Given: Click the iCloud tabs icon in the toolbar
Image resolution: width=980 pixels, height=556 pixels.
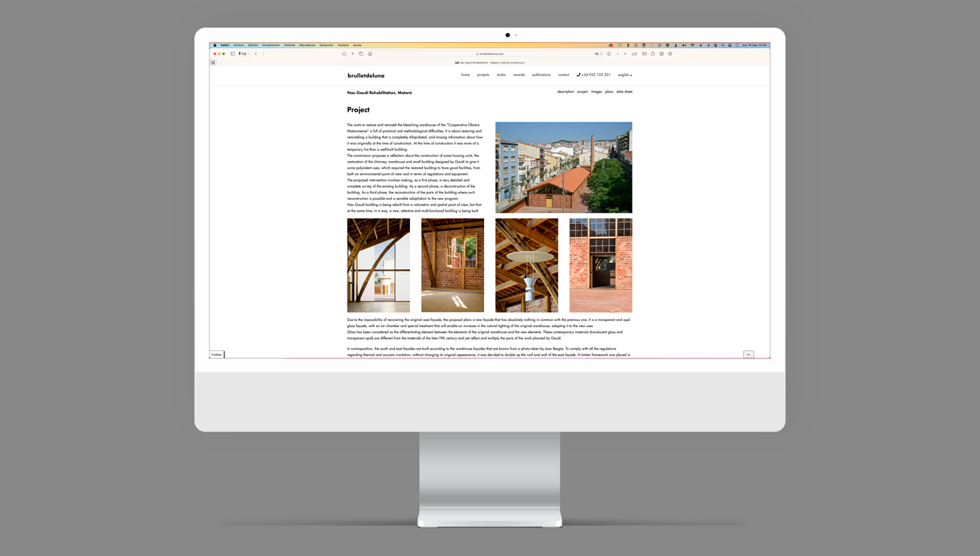Looking at the screenshot, I should (345, 53).
